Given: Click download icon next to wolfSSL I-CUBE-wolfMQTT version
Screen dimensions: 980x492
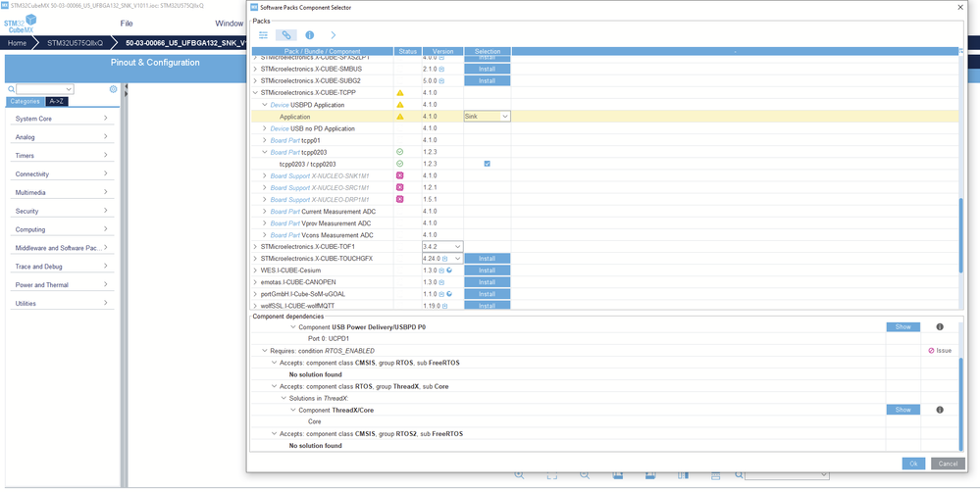Looking at the screenshot, I should 445,306.
